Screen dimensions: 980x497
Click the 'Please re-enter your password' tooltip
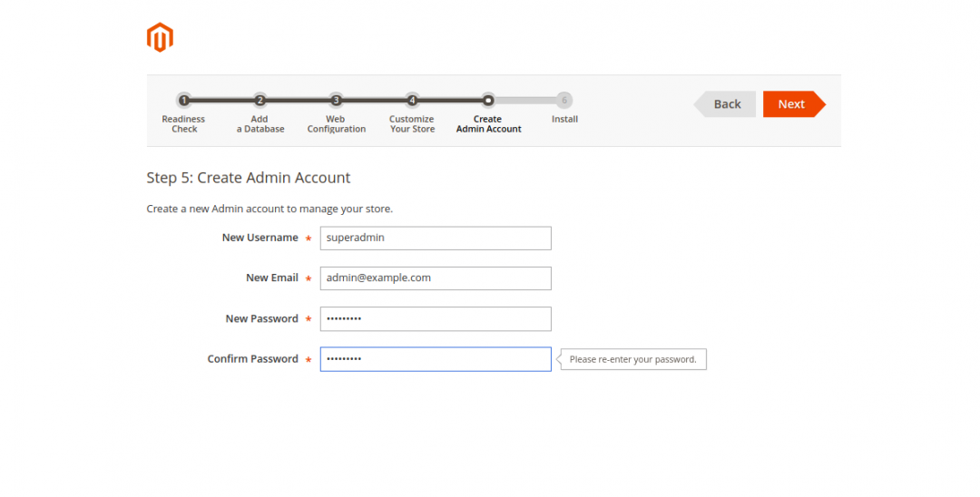click(632, 360)
